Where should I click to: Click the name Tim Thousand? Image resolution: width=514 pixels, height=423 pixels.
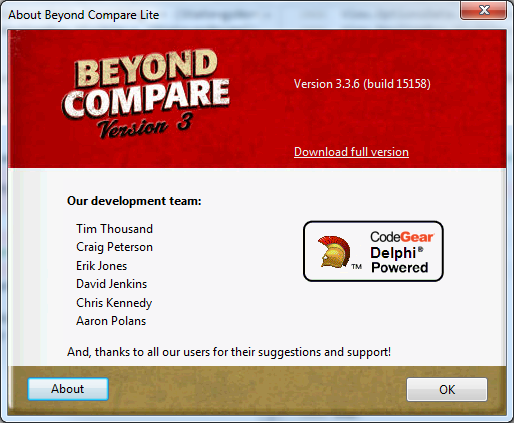coord(114,229)
